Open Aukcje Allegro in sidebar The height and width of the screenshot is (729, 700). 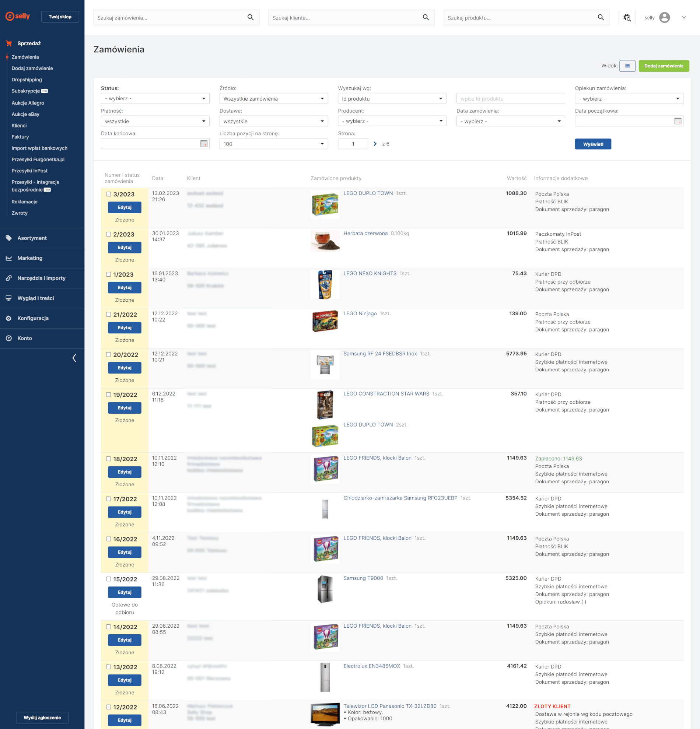coord(28,103)
